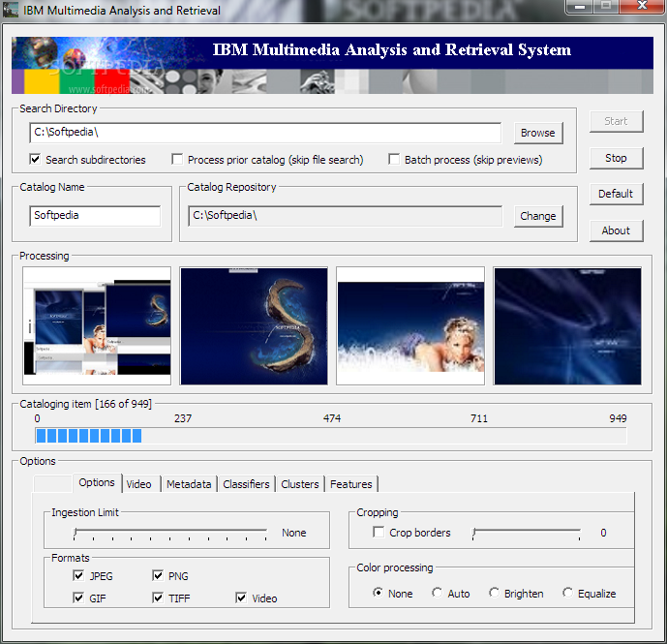Select Brighten color processing radio
667x644 pixels.
coord(494,593)
